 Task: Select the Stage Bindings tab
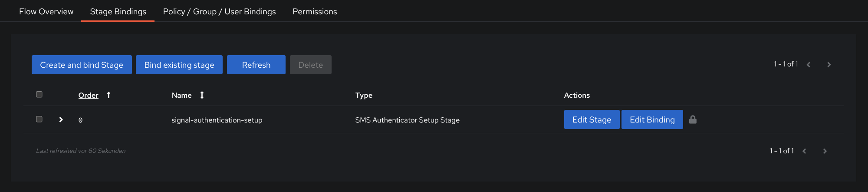click(118, 12)
